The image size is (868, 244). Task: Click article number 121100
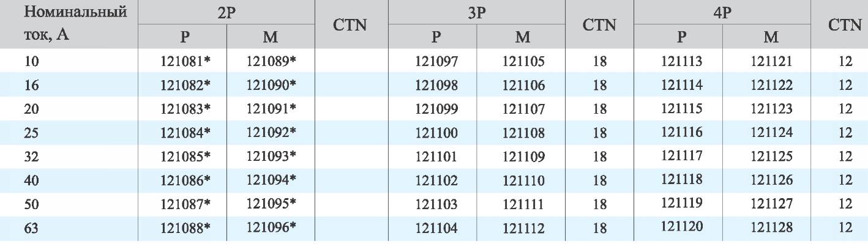(x=436, y=133)
